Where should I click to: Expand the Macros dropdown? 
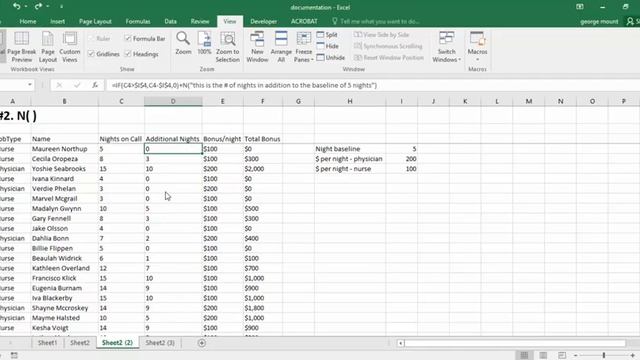click(x=477, y=60)
